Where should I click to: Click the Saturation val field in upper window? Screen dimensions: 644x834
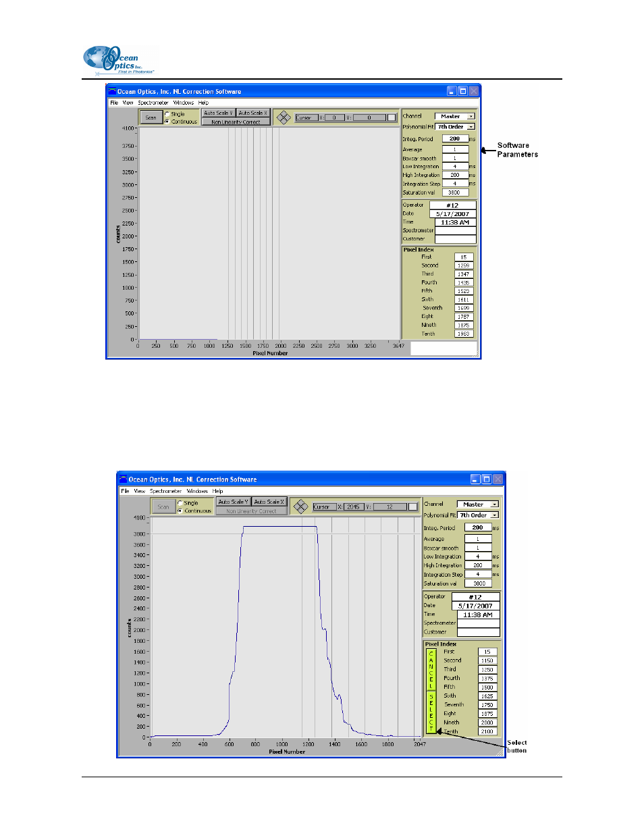click(455, 192)
